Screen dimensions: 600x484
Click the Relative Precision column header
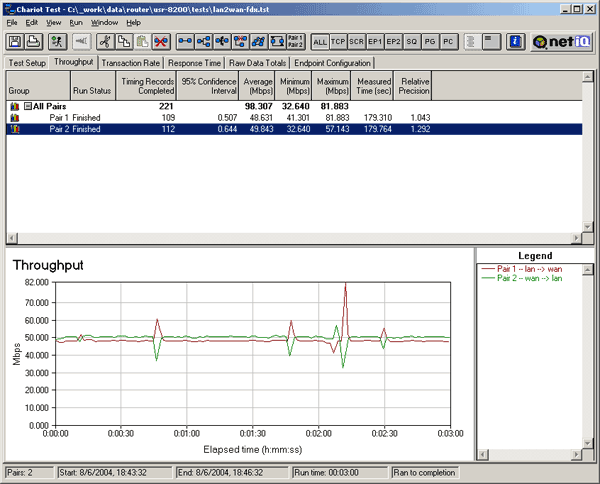click(x=412, y=86)
